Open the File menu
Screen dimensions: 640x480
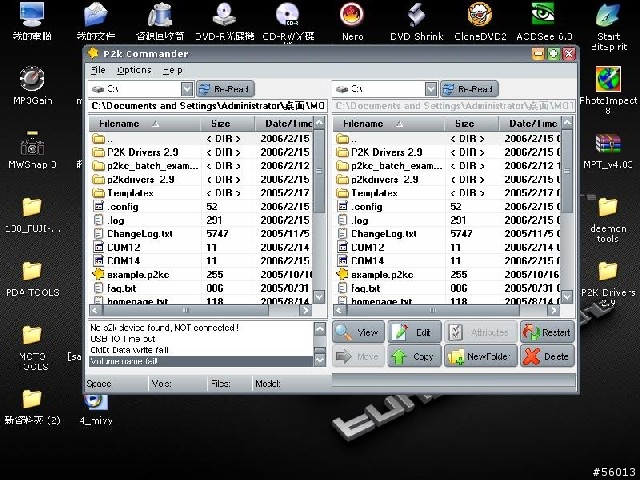98,70
